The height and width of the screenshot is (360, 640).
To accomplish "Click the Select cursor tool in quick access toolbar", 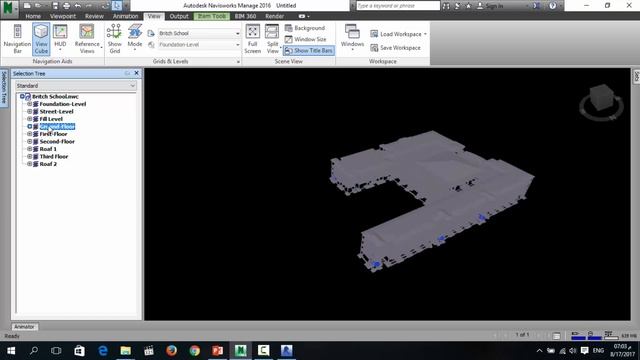I will click(117, 6).
